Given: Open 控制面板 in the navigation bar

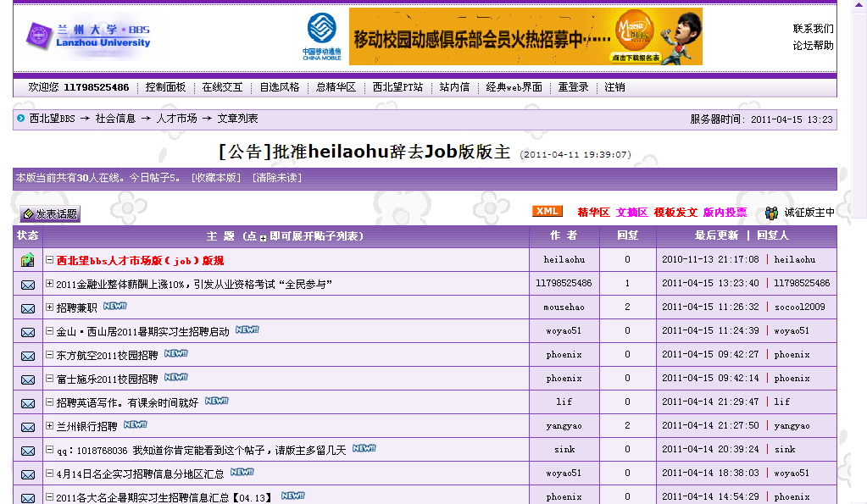Looking at the screenshot, I should coord(165,87).
